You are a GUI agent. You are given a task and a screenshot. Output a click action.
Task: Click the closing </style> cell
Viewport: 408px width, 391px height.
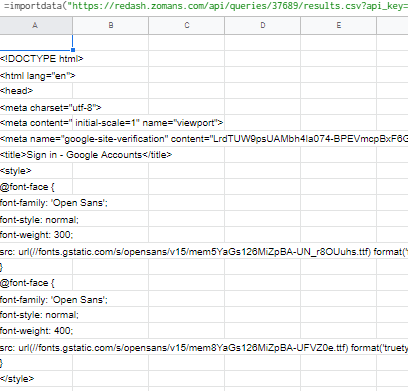pyautogui.click(x=36, y=379)
